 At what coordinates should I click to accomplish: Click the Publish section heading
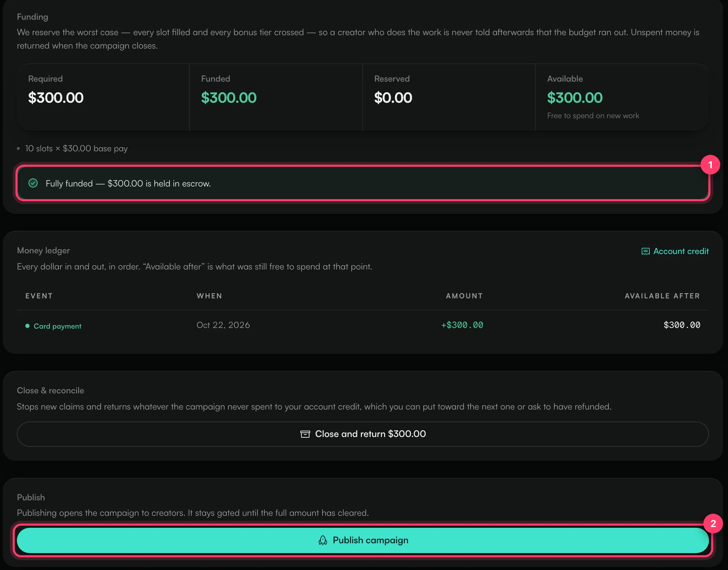31,498
